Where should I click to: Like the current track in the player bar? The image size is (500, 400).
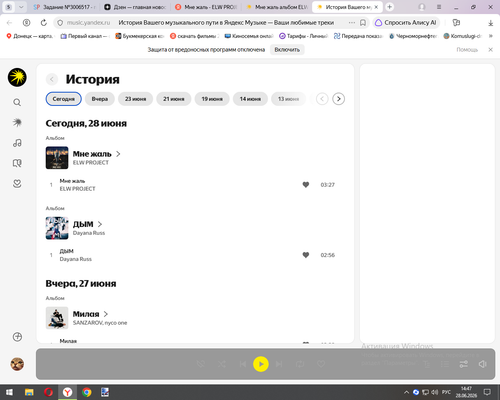pyautogui.click(x=321, y=364)
